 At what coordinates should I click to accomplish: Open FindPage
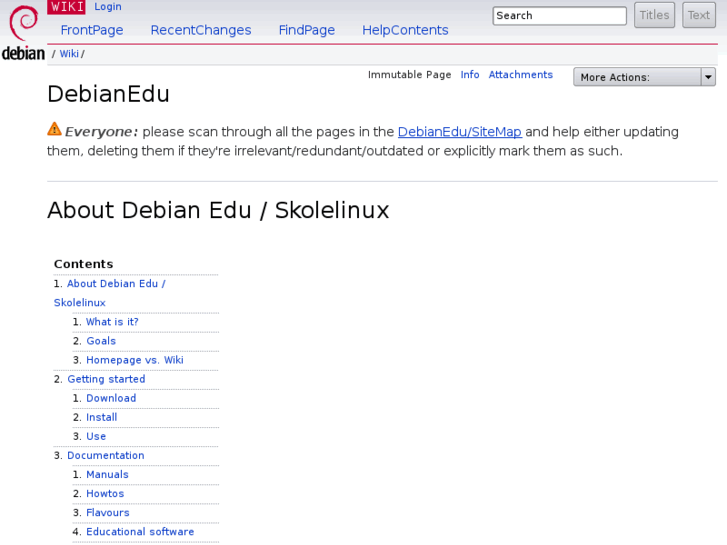[306, 30]
